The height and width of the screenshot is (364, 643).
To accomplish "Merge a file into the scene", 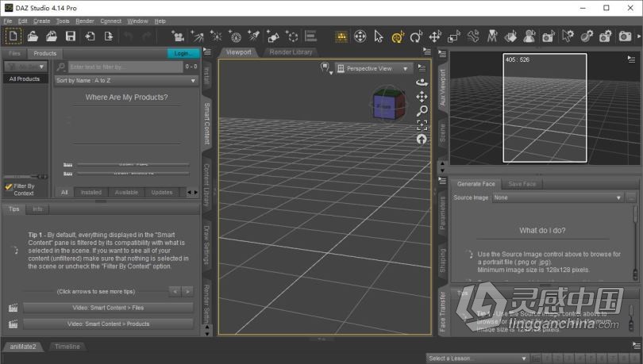I will click(x=52, y=36).
